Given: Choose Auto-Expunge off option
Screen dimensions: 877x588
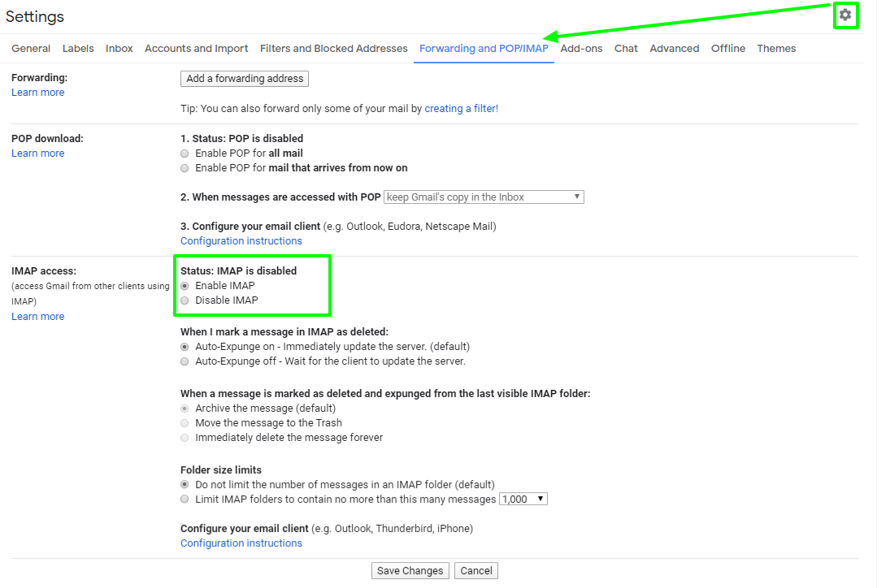Looking at the screenshot, I should coord(185,361).
